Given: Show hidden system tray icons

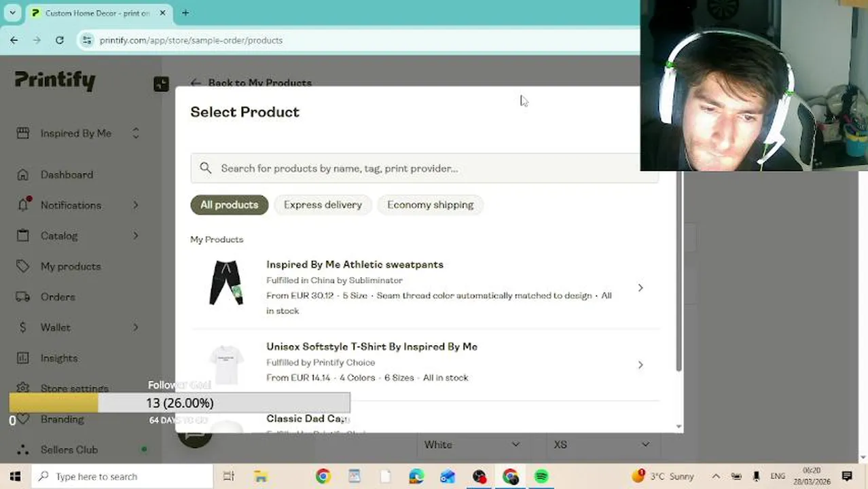Looking at the screenshot, I should point(716,476).
